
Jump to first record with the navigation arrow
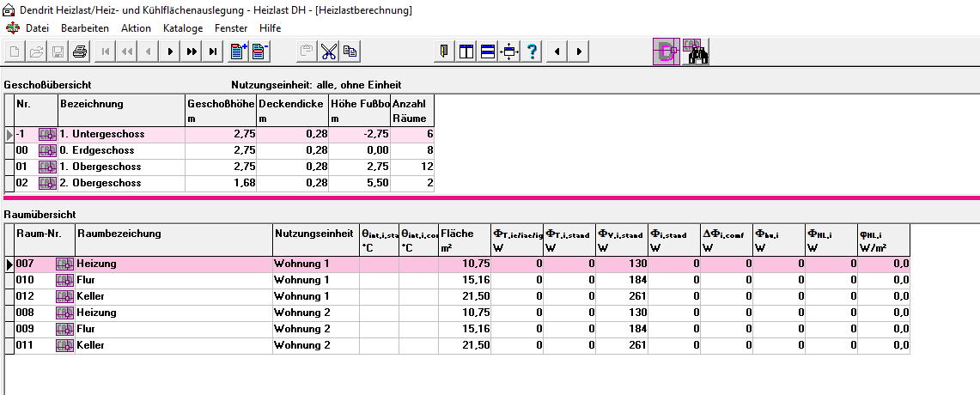105,52
